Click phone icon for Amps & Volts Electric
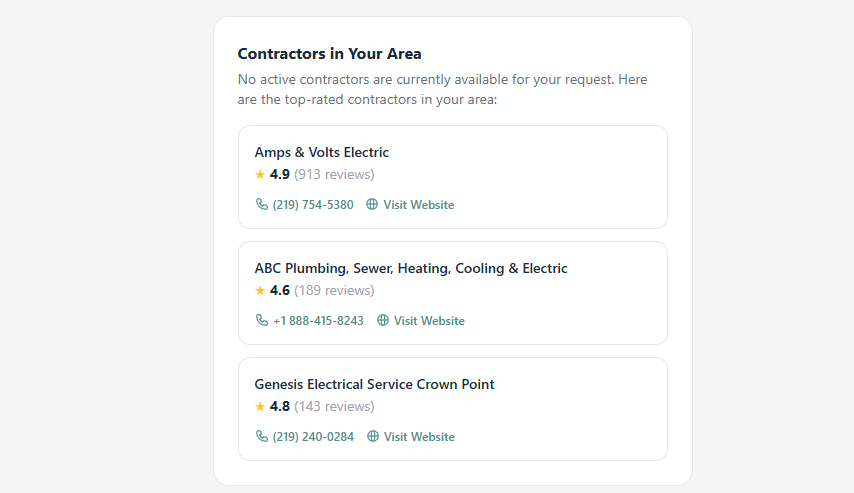The height and width of the screenshot is (493, 854). pos(261,204)
